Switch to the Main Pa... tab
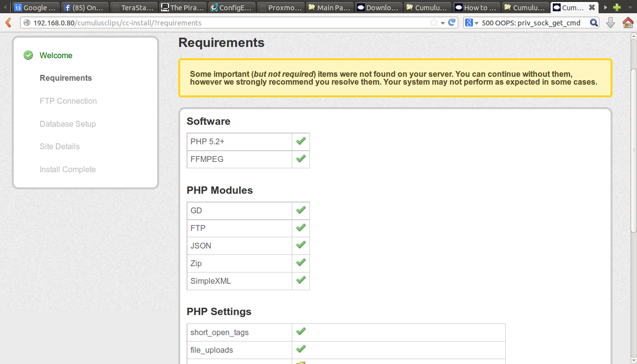Screen dimensions: 637x364 coord(330,7)
